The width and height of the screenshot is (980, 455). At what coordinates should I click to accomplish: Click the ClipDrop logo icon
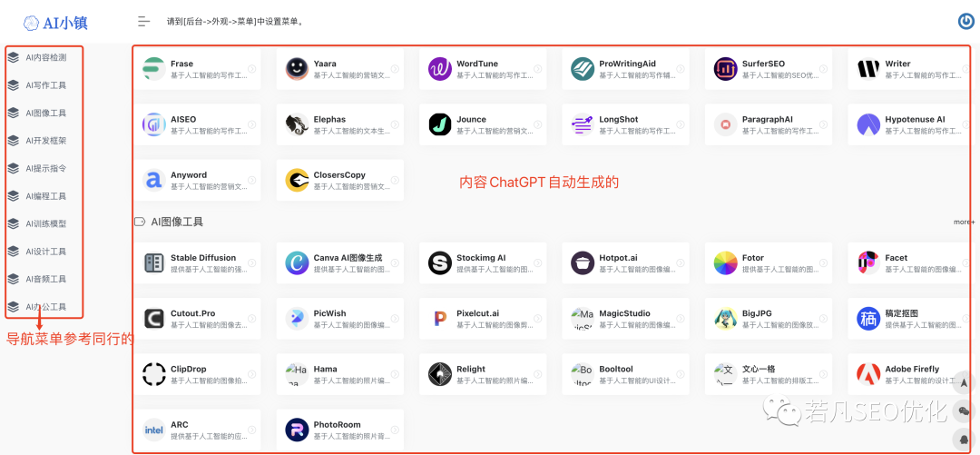click(x=153, y=374)
